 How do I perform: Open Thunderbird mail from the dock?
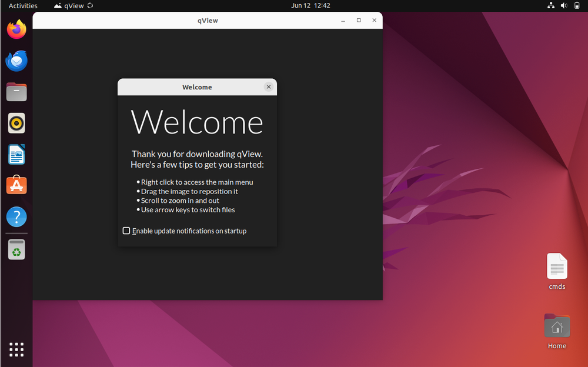[16, 61]
